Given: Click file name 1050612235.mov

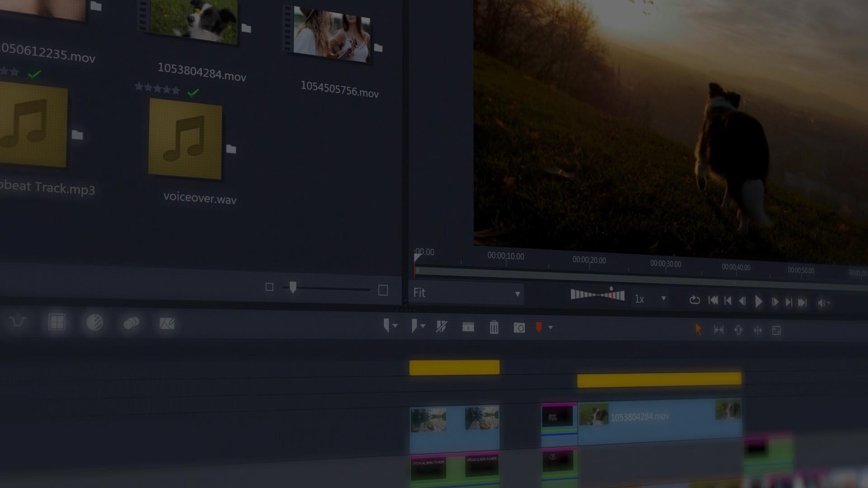Looking at the screenshot, I should pos(47,53).
